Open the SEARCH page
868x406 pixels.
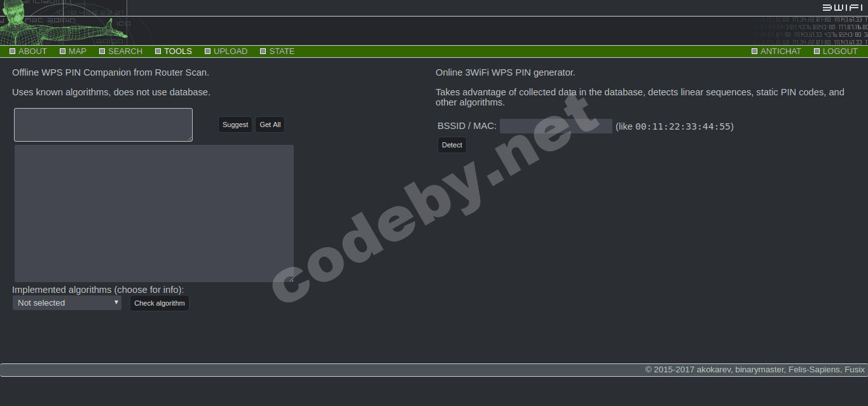[125, 51]
